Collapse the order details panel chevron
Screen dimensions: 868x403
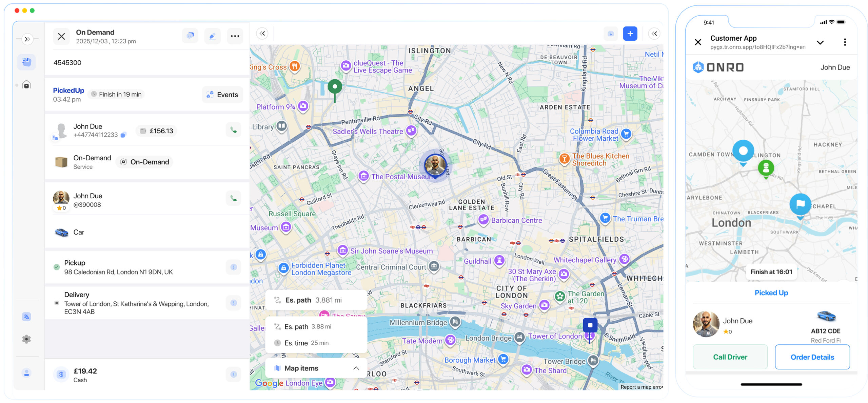[262, 33]
